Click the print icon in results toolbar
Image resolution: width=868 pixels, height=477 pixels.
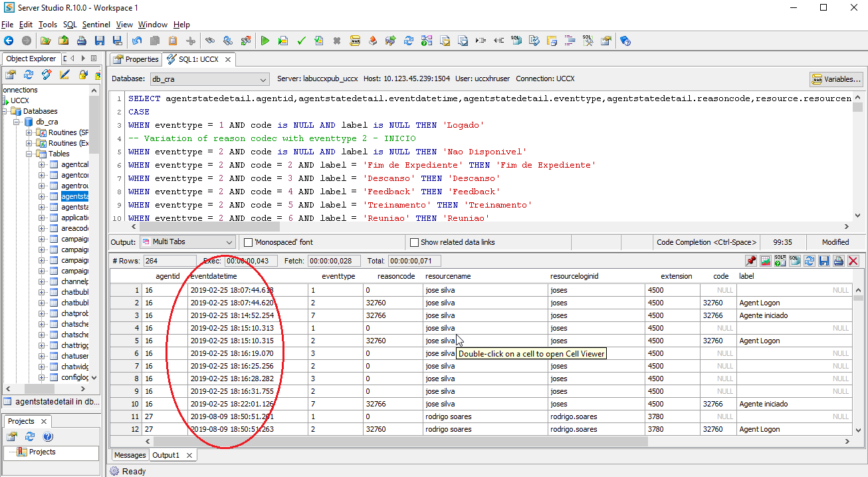pos(839,261)
